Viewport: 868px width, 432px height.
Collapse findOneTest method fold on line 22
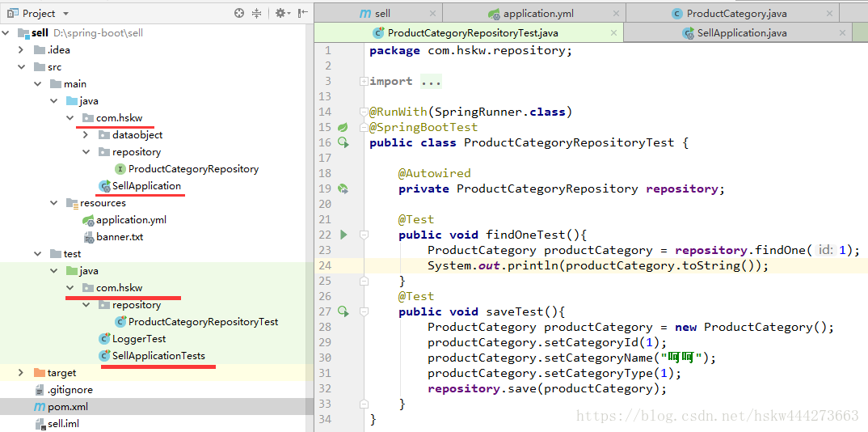(x=364, y=235)
